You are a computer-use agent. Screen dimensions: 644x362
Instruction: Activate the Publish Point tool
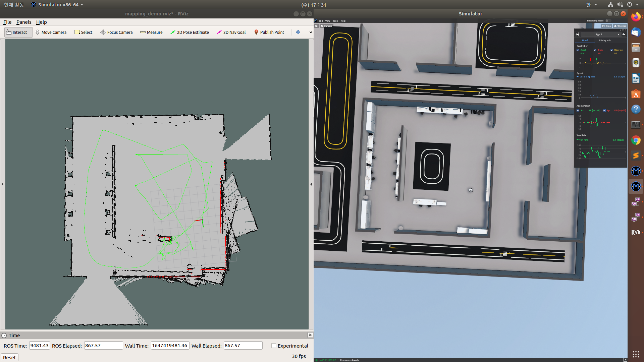pos(269,32)
